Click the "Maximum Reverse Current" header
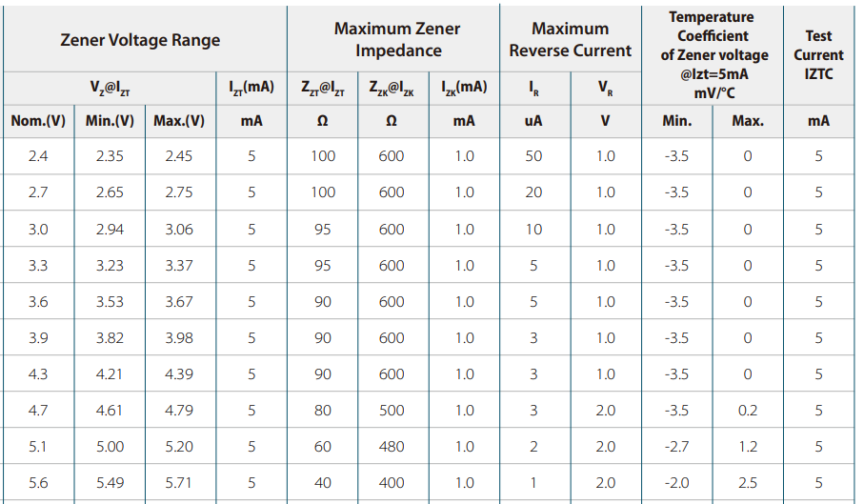 click(x=570, y=40)
